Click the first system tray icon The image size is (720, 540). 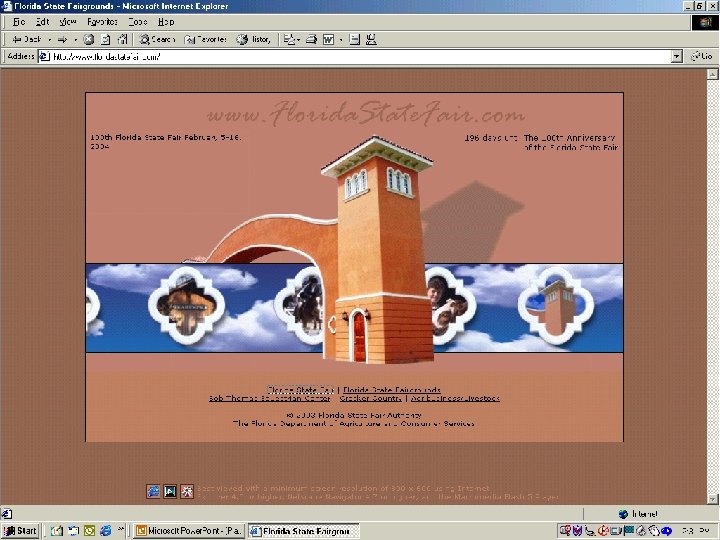(x=565, y=531)
